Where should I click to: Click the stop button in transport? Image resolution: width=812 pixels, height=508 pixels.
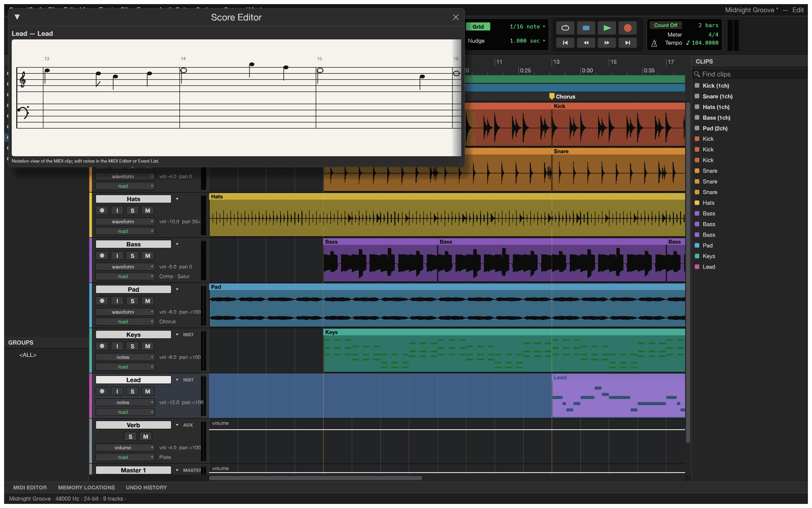(x=586, y=28)
